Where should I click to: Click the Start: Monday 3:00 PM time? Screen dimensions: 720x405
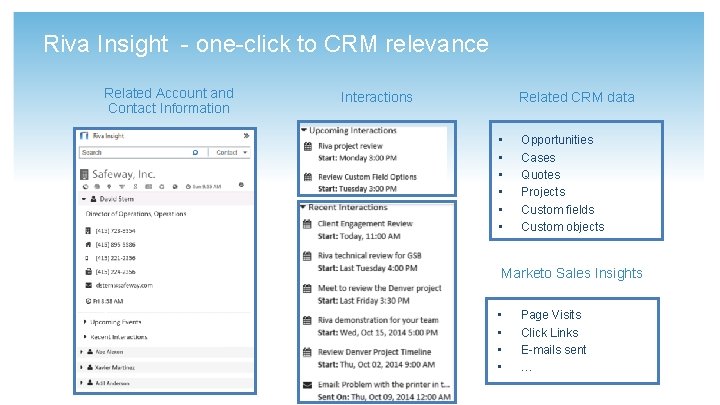tap(357, 158)
